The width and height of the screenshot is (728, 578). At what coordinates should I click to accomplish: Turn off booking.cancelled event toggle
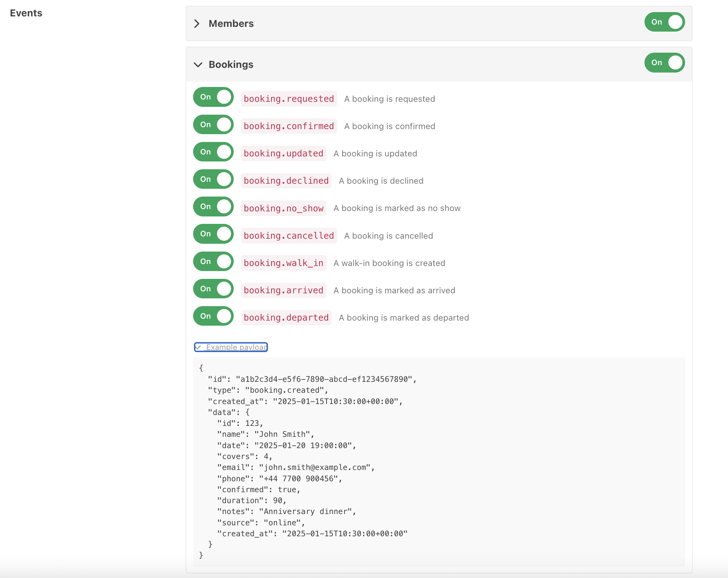click(x=213, y=234)
